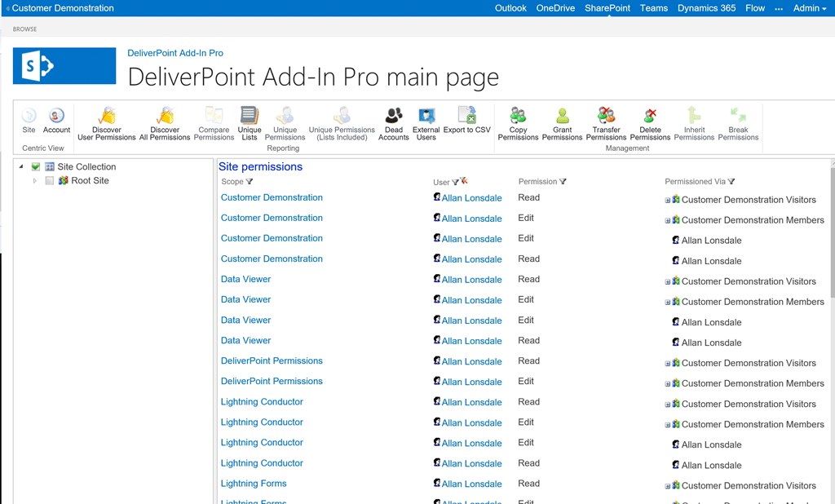The image size is (835, 504).
Task: Select Site centric view icon
Action: point(29,121)
